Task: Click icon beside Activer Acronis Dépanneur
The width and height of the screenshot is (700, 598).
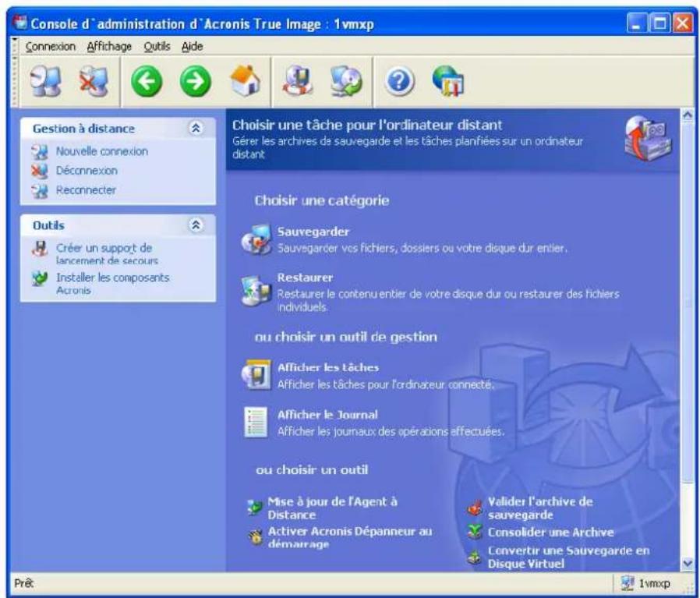Action: (x=256, y=537)
